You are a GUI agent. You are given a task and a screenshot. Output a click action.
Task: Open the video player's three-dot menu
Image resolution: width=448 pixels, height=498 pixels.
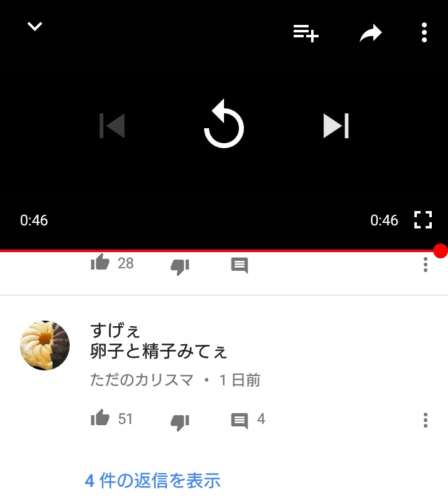pyautogui.click(x=424, y=32)
